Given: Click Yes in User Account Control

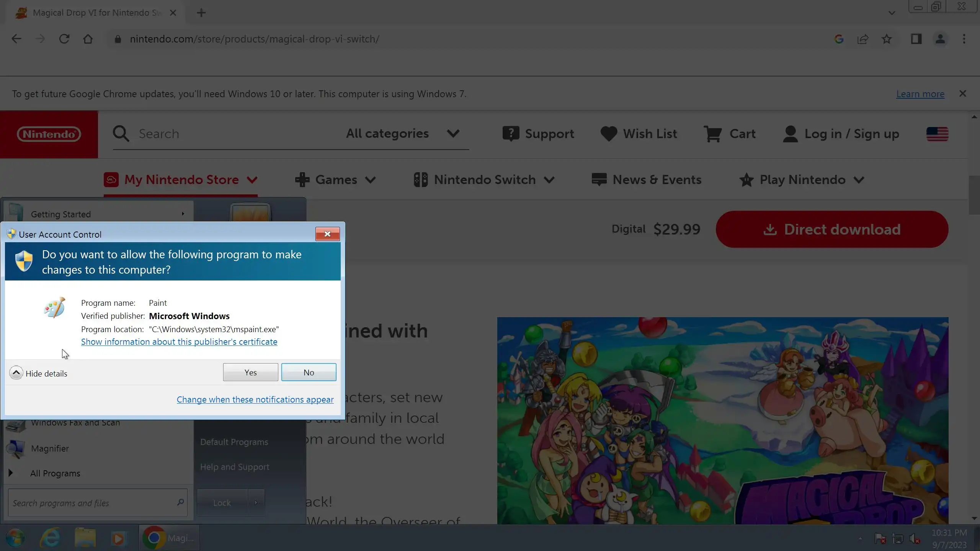Looking at the screenshot, I should (250, 372).
